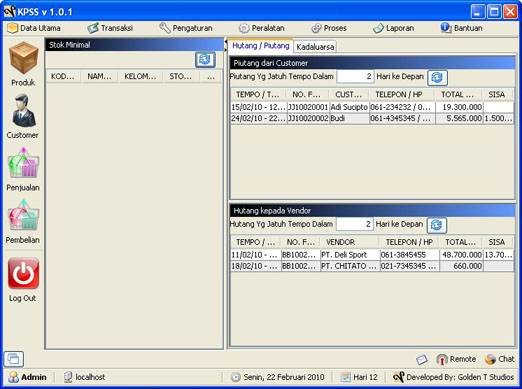
Task: Click the 48.700.000 total cell
Action: click(x=461, y=255)
